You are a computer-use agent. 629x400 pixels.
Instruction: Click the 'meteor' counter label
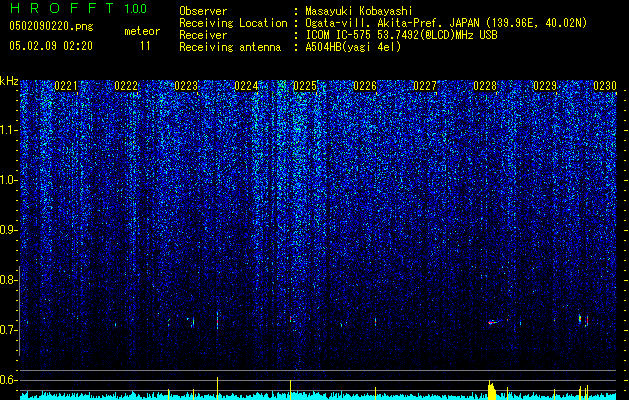(x=142, y=31)
